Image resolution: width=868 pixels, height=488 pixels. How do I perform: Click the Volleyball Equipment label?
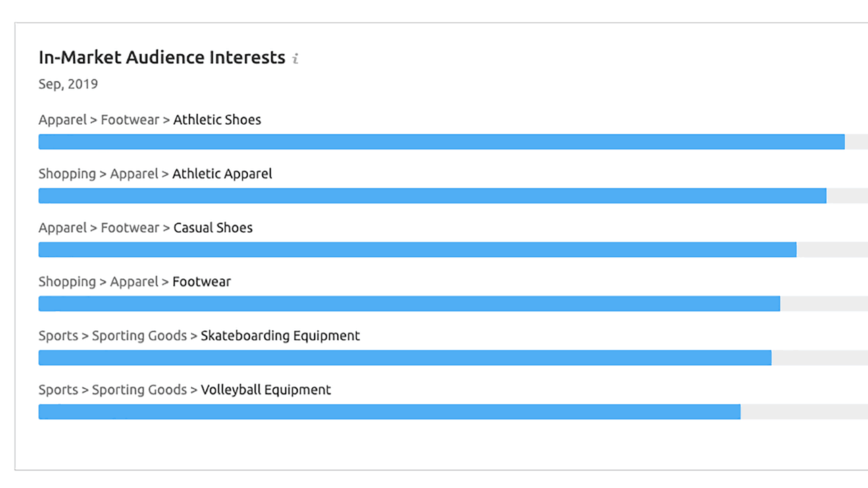point(266,390)
